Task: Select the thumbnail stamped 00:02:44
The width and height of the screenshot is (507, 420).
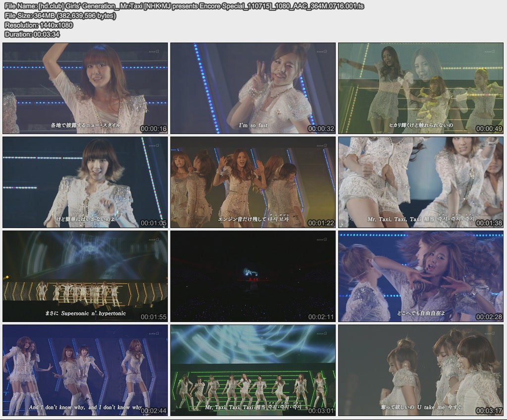Action: 85,370
